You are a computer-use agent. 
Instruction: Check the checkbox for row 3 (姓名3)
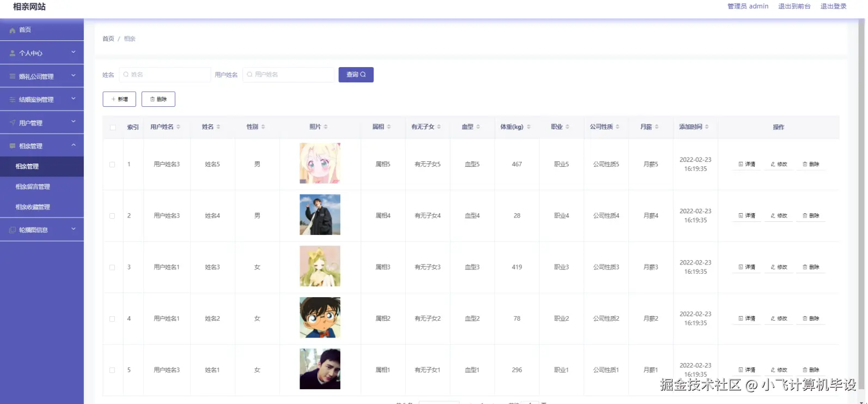pyautogui.click(x=112, y=268)
